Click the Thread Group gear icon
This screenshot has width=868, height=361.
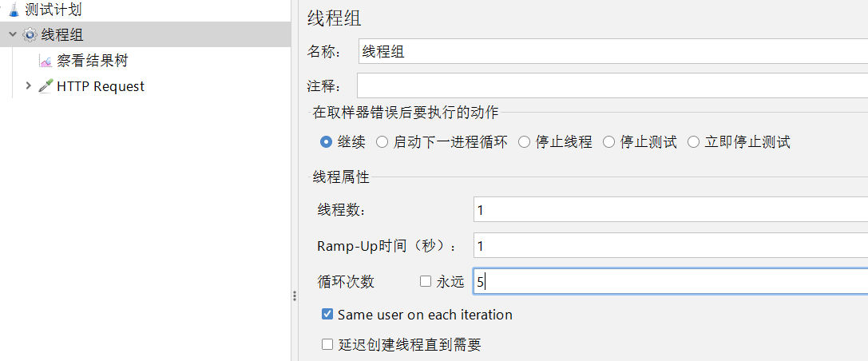30,34
